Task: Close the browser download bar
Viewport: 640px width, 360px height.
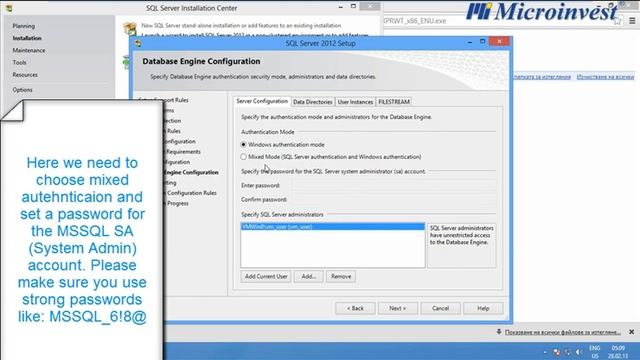Action: pos(631,332)
